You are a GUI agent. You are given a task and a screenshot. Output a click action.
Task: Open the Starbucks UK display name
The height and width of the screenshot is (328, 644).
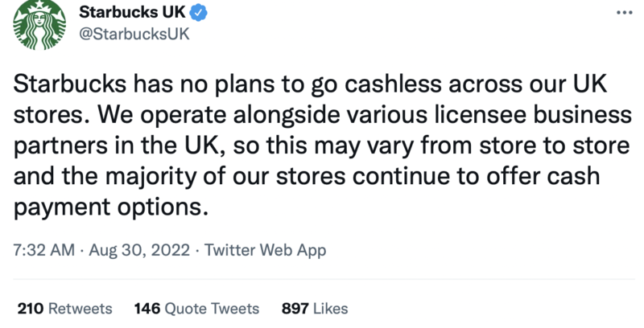[x=132, y=12]
